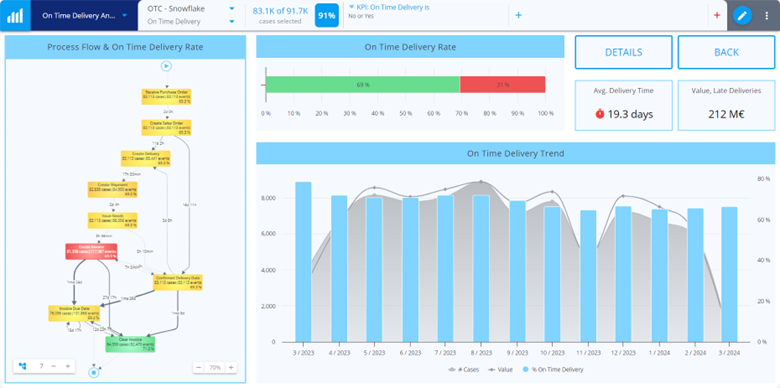Click the 3 / 2023 bar in trend chart
Image resolution: width=780 pixels, height=388 pixels.
pos(303,262)
